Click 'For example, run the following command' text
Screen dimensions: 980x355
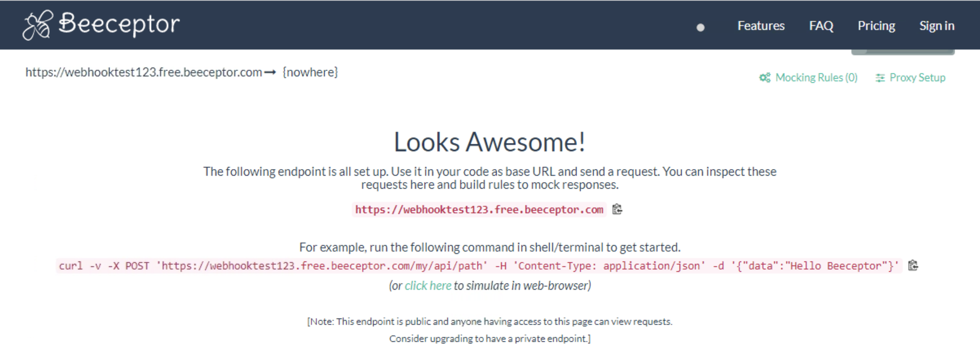[x=490, y=247]
